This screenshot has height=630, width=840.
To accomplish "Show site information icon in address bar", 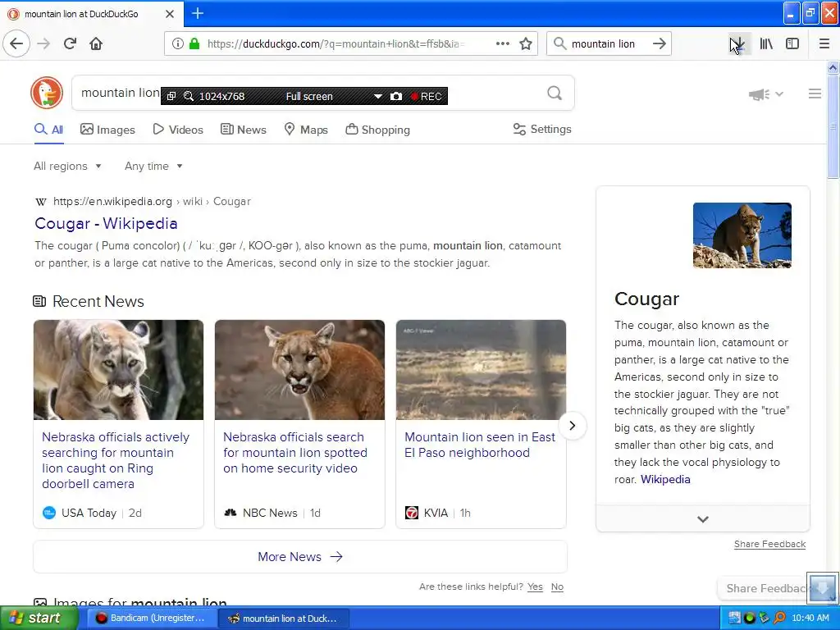I will [177, 43].
